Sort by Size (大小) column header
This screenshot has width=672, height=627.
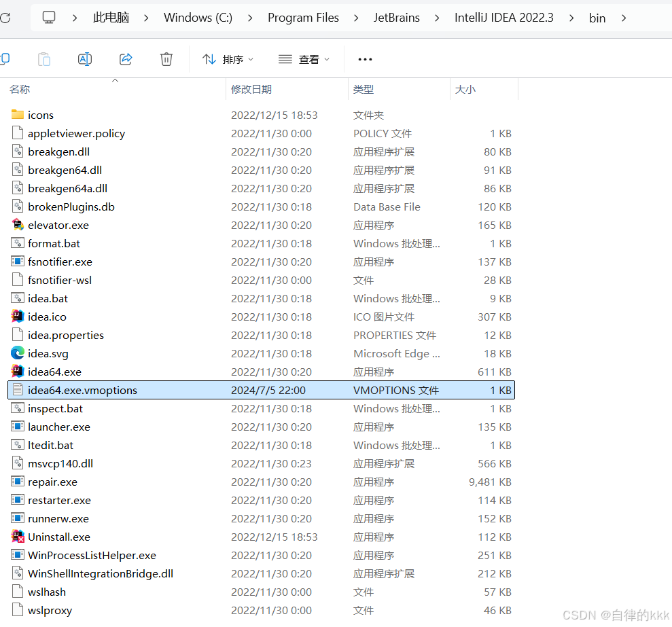pos(465,89)
